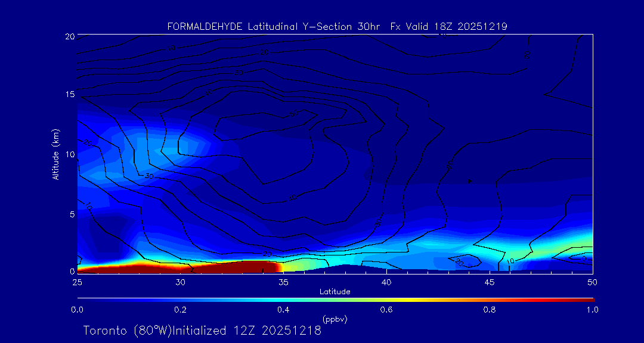Click 'Fx Valid 18Z 20251219' in the title
This screenshot has width=644, height=343.
coord(448,27)
